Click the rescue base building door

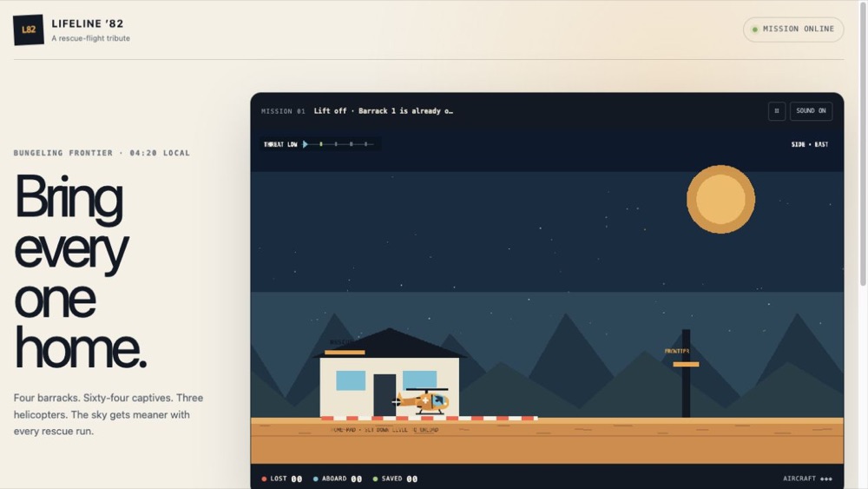pyautogui.click(x=385, y=395)
